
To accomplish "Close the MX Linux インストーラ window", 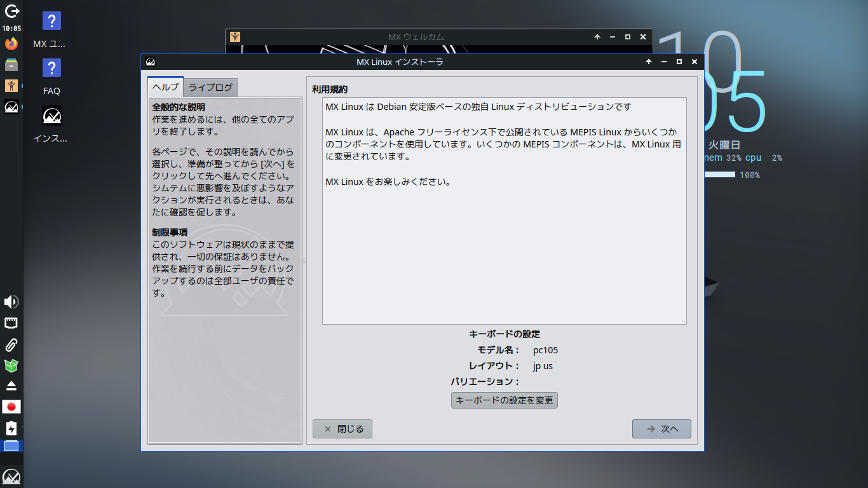I will [695, 62].
